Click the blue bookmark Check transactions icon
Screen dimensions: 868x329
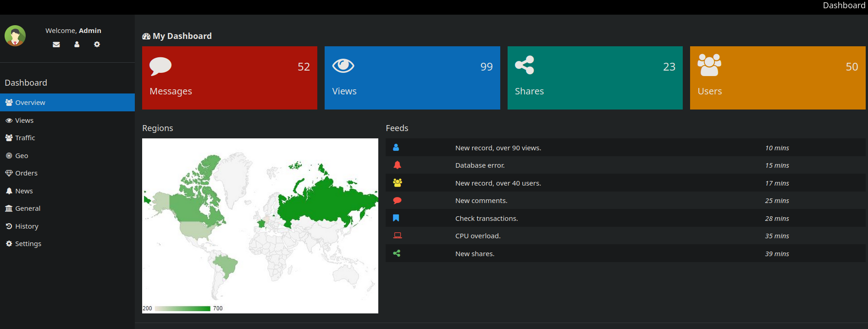click(x=396, y=218)
